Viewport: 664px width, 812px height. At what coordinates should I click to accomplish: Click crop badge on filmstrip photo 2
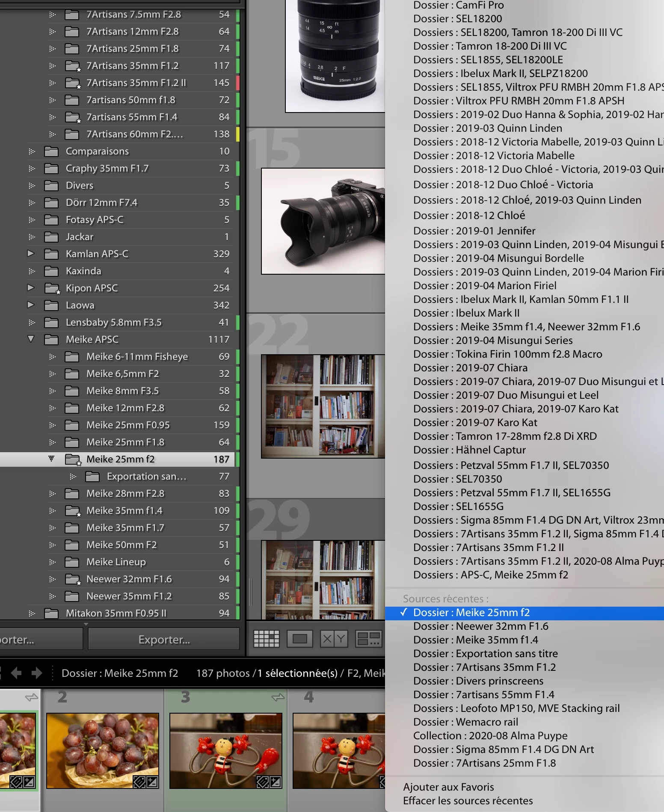coord(139,782)
